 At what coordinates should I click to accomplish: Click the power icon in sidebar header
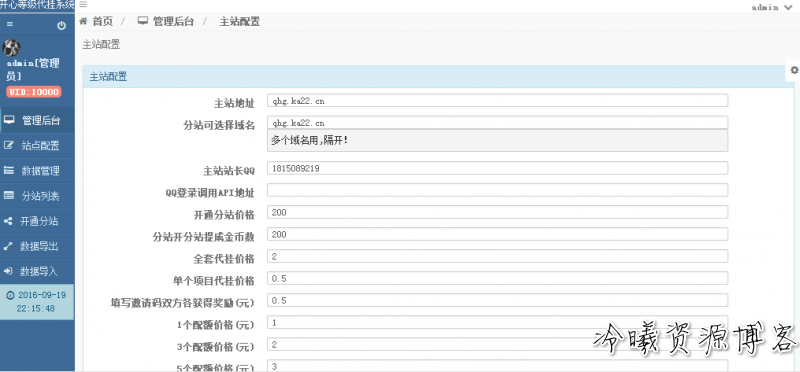point(62,26)
